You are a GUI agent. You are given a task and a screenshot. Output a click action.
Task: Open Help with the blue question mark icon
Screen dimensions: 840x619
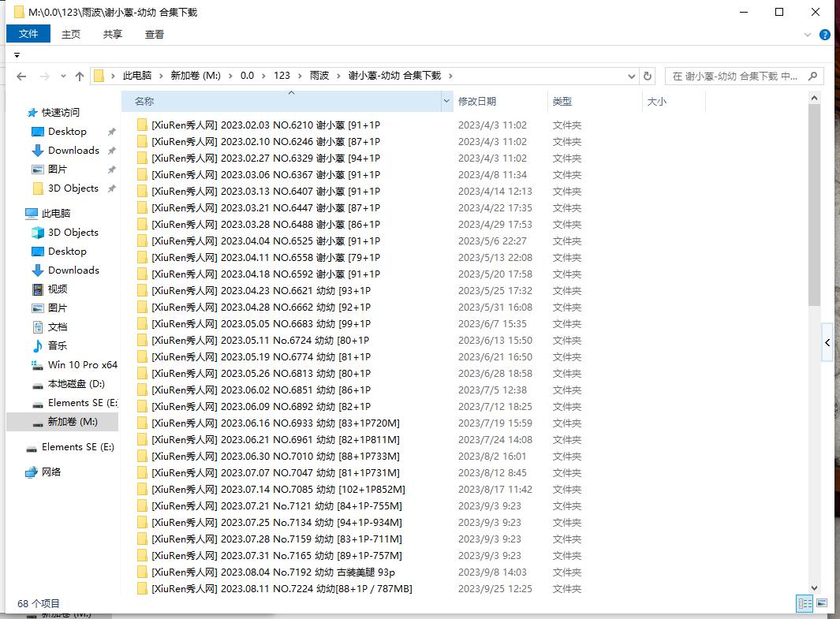click(825, 35)
